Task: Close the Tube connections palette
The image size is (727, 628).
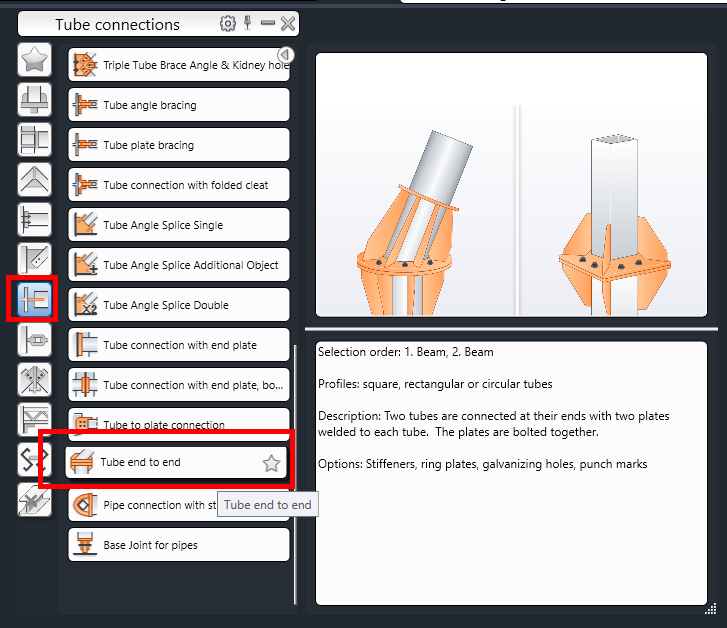Action: click(288, 24)
